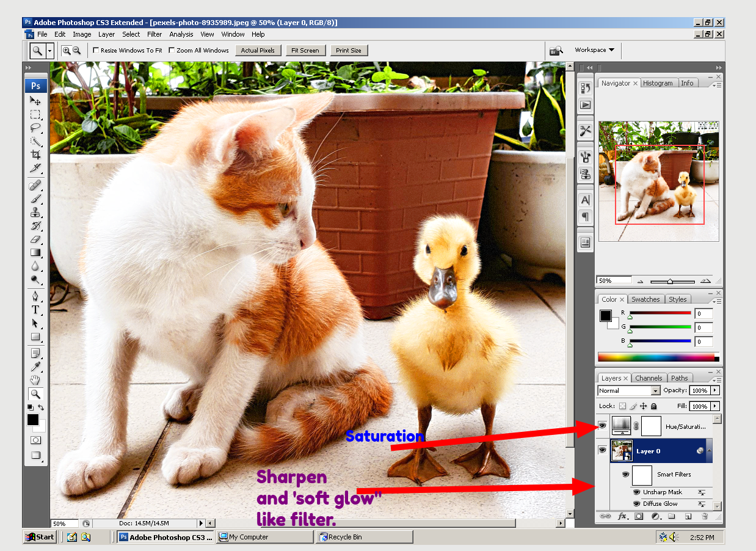This screenshot has height=551, width=756.
Task: Pick a color from the color ramp
Action: [658, 357]
